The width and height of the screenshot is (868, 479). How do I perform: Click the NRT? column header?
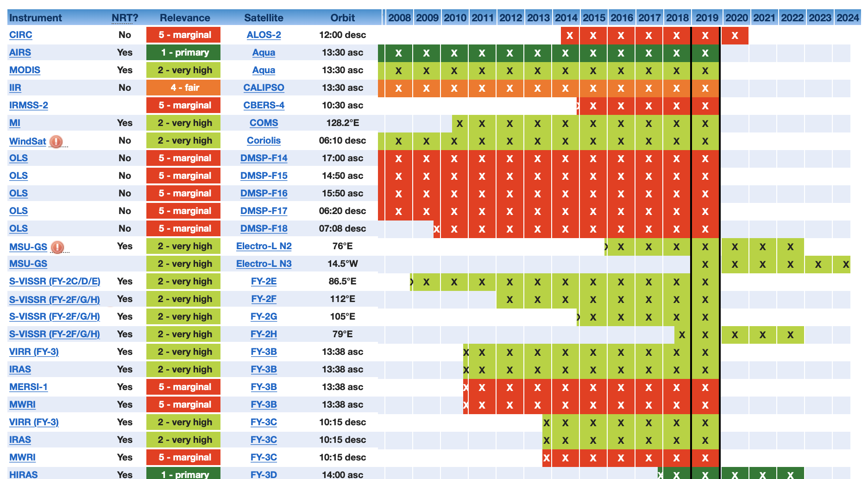(x=125, y=18)
